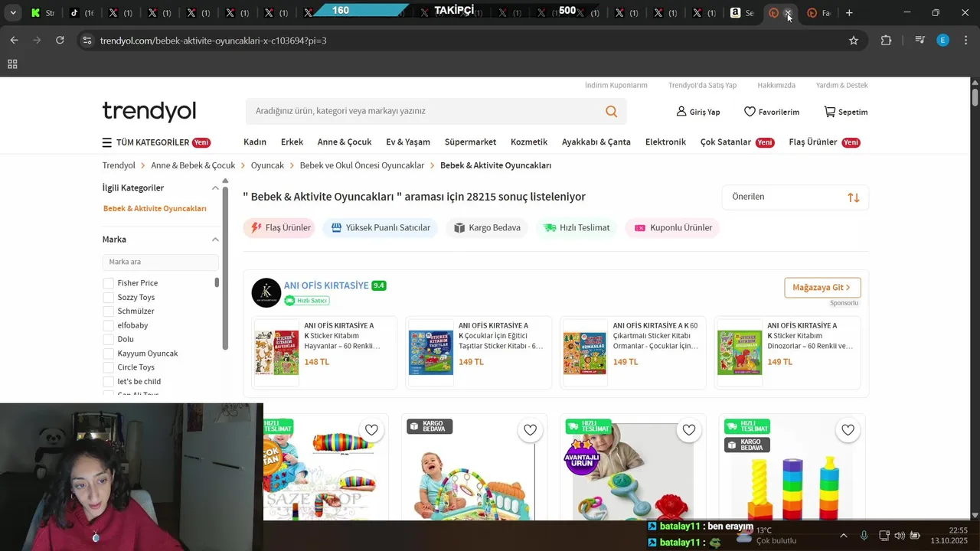Check the Dolu brand filter
The height and width of the screenshot is (551, 980).
point(109,340)
